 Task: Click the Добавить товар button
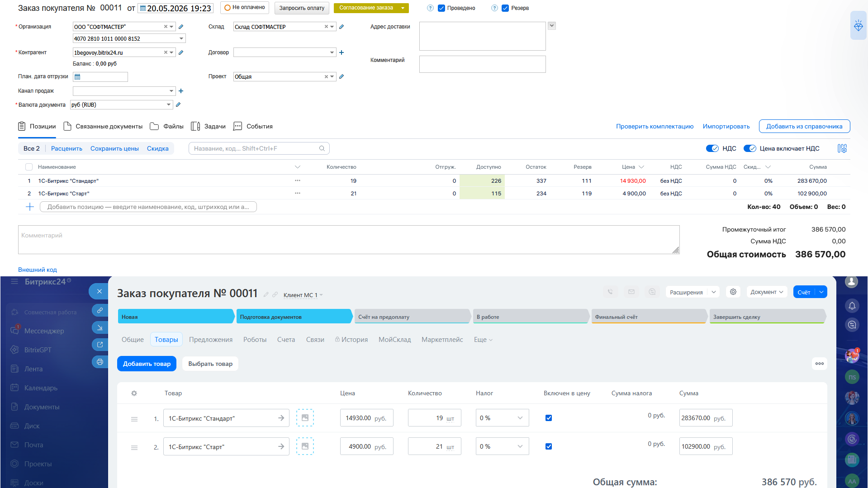pyautogui.click(x=147, y=364)
